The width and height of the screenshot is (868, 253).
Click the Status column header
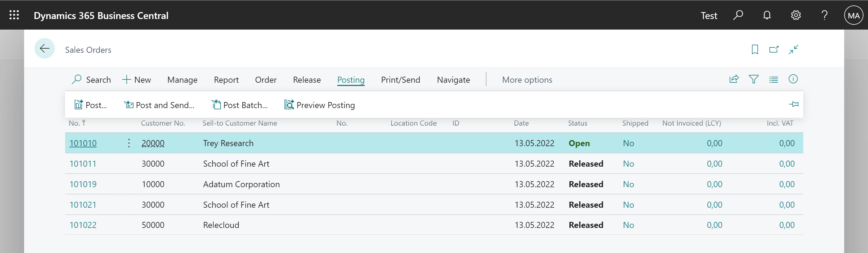pos(577,123)
